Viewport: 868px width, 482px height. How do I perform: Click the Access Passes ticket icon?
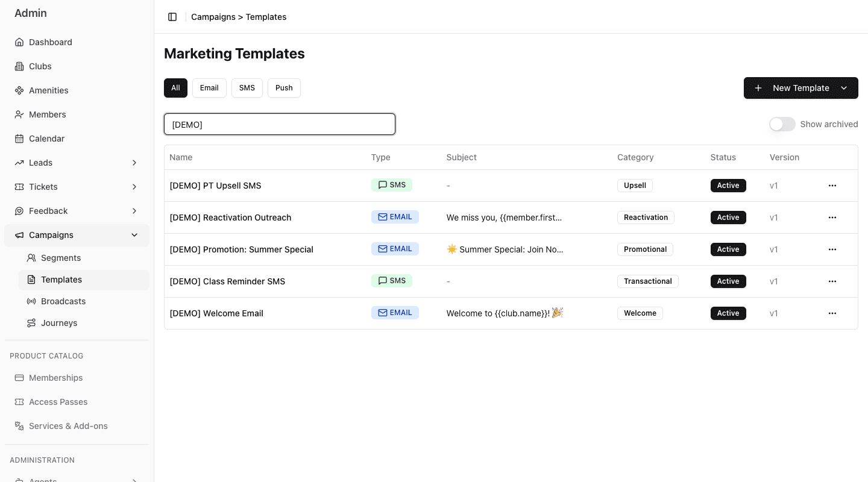19,402
